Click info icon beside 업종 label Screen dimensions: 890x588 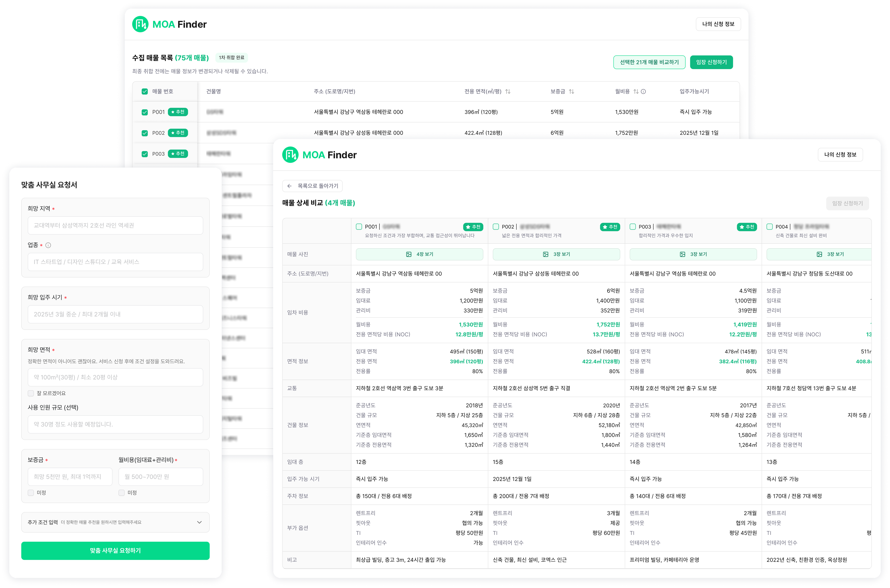click(x=48, y=245)
